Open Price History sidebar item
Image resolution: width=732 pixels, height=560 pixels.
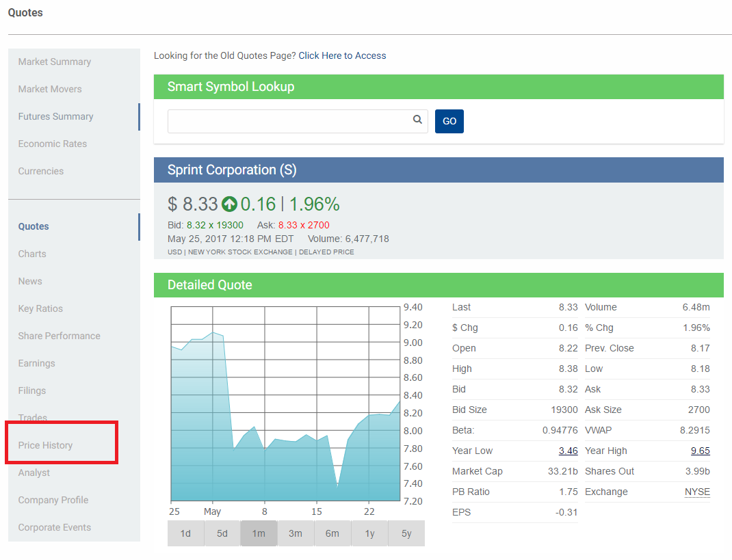coord(45,445)
